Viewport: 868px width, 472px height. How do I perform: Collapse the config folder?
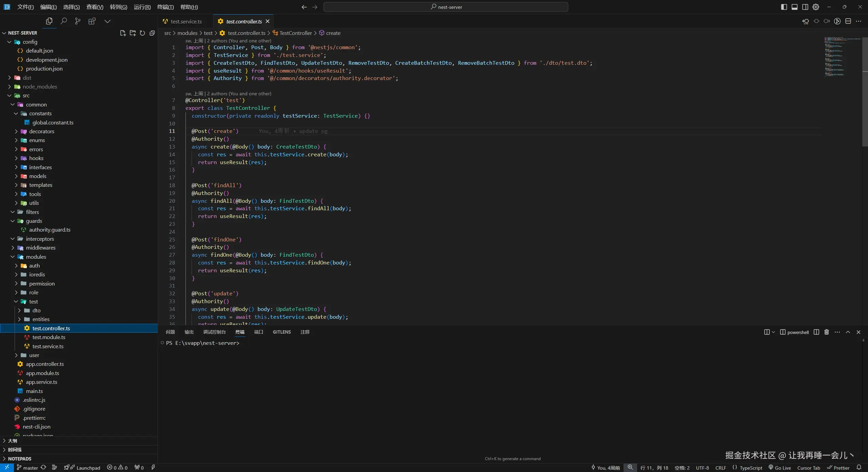[30, 42]
